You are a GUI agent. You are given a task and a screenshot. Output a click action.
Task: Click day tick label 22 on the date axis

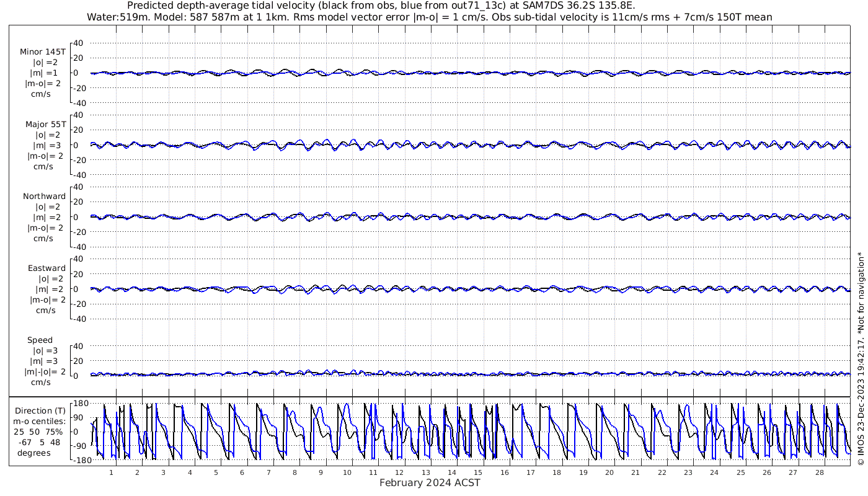tap(662, 472)
